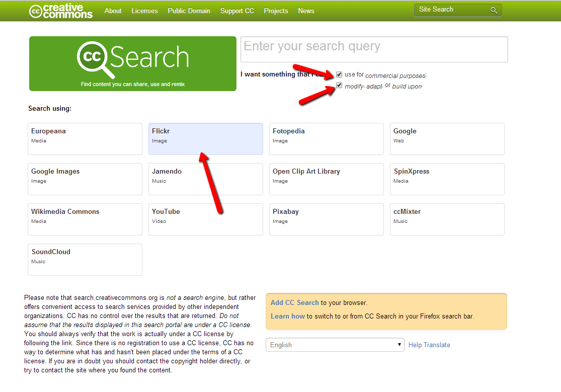
Task: Open the News menu item
Action: [306, 11]
